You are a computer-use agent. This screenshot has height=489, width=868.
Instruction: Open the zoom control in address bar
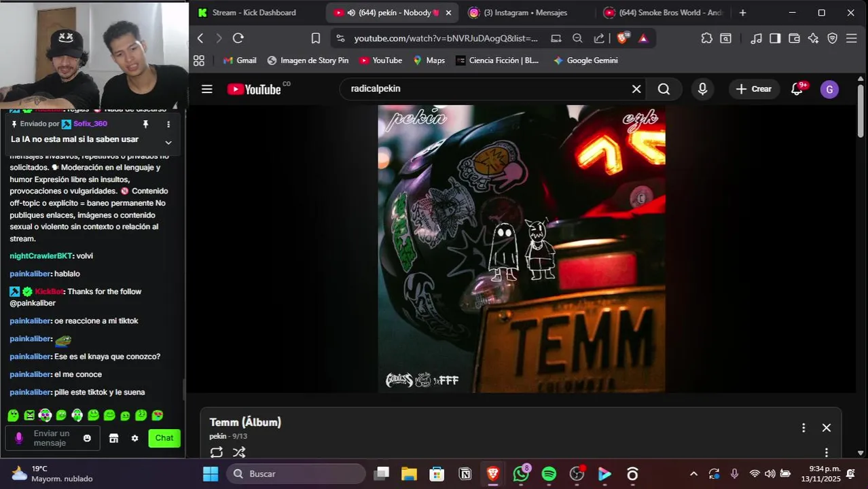577,39
